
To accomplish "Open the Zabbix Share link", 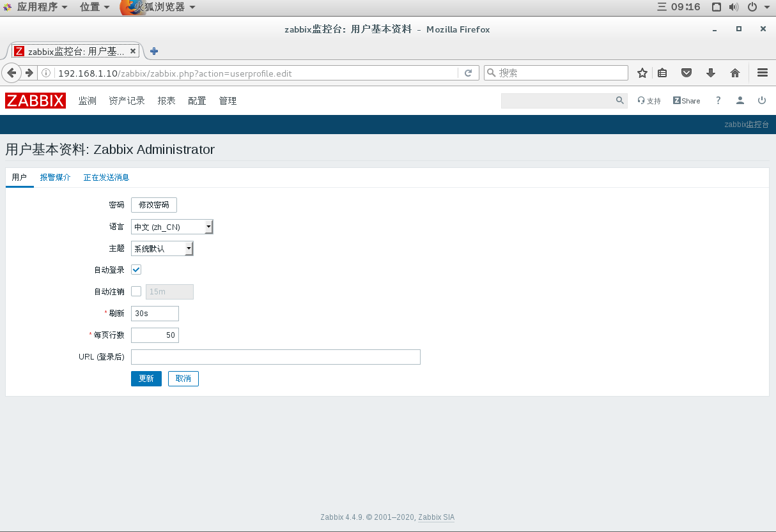I will [x=687, y=101].
